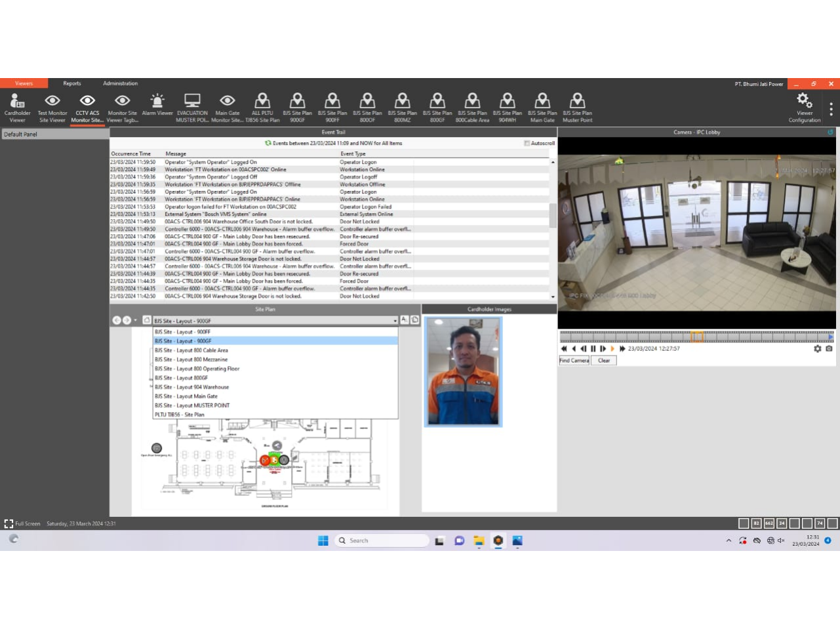Open the Alarm Viewer
This screenshot has height=629, width=840.
tap(157, 108)
